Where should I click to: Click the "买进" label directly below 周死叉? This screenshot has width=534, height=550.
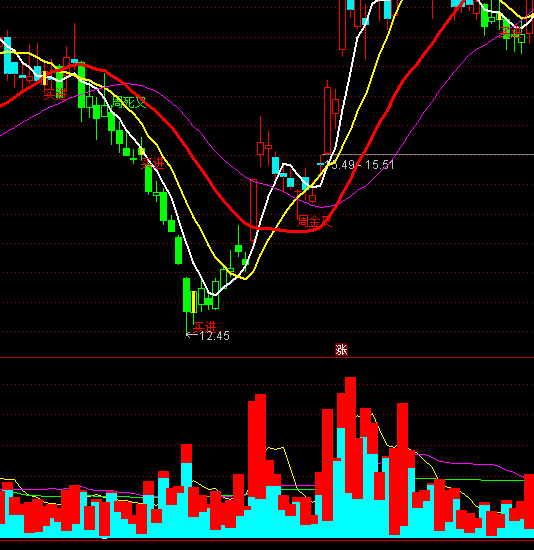click(x=152, y=163)
